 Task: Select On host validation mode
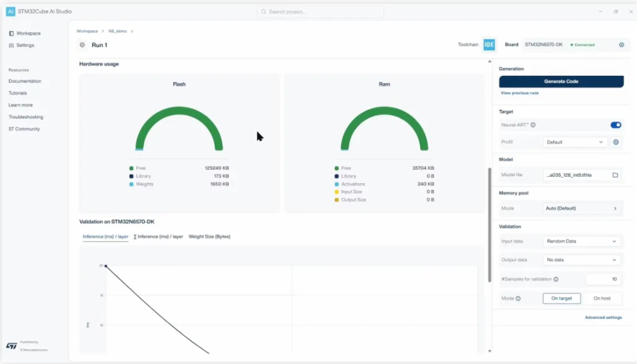click(602, 298)
